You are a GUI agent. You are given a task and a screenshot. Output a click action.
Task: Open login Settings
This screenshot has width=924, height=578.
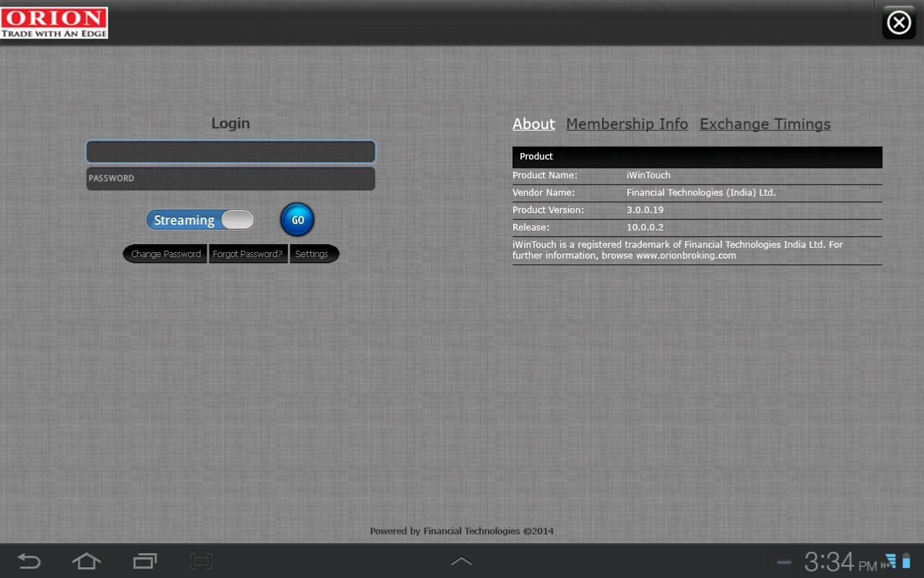pos(312,254)
